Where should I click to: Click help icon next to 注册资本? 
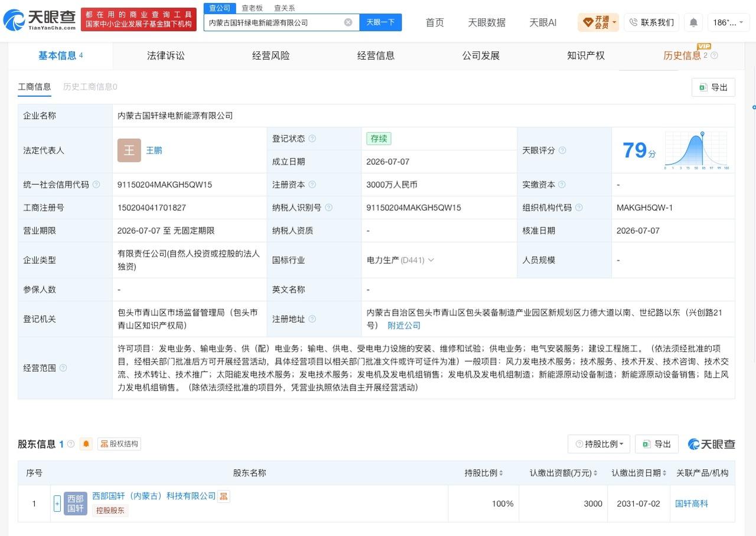pos(312,185)
